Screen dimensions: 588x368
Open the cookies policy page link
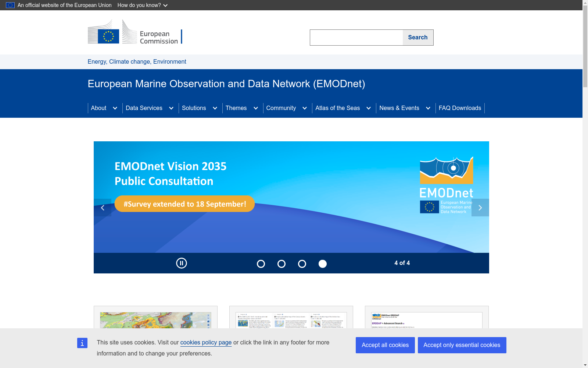coord(206,342)
